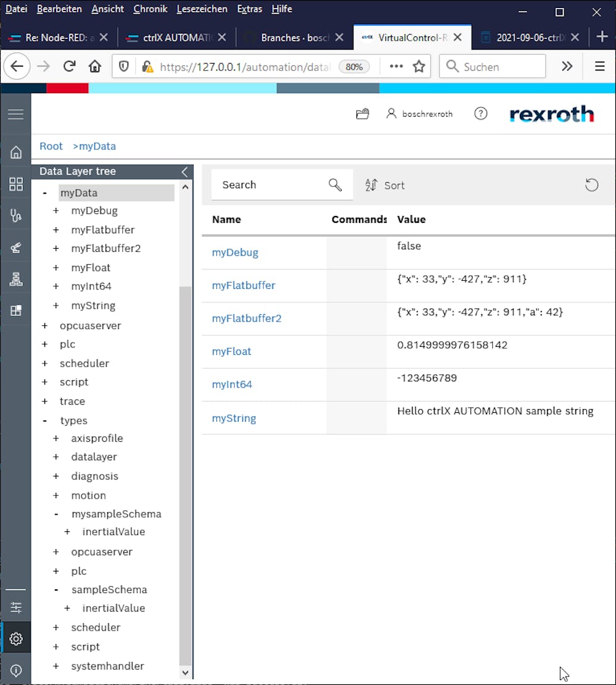This screenshot has height=685, width=616.
Task: Click the refresh icon in the data table toolbar
Action: [x=591, y=185]
